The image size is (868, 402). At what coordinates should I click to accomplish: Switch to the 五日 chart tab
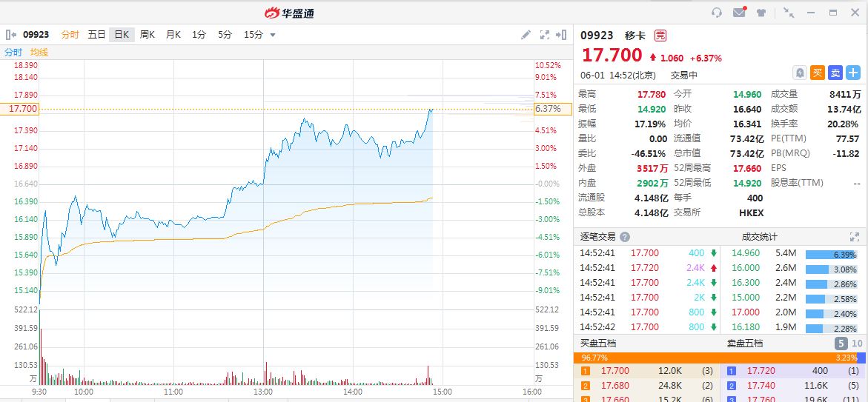click(x=96, y=35)
